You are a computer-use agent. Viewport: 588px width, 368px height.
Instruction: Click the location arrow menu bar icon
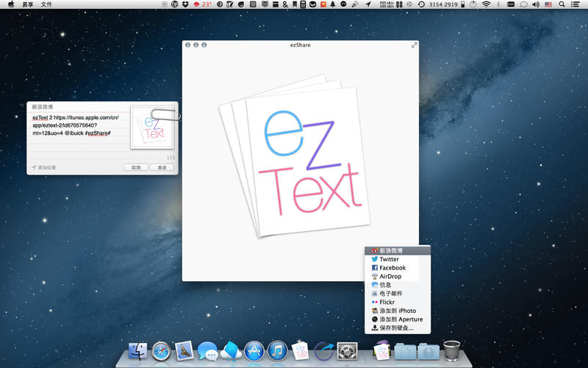coord(368,4)
